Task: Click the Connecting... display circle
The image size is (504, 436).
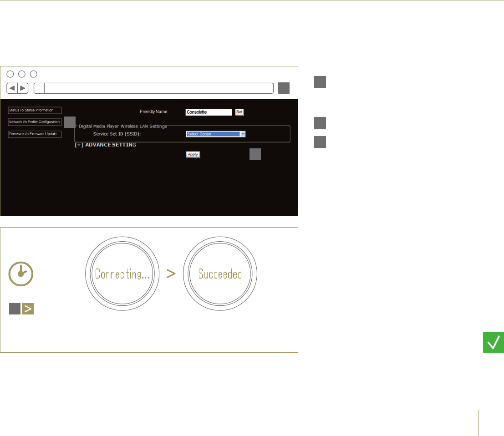Action: coord(122,274)
